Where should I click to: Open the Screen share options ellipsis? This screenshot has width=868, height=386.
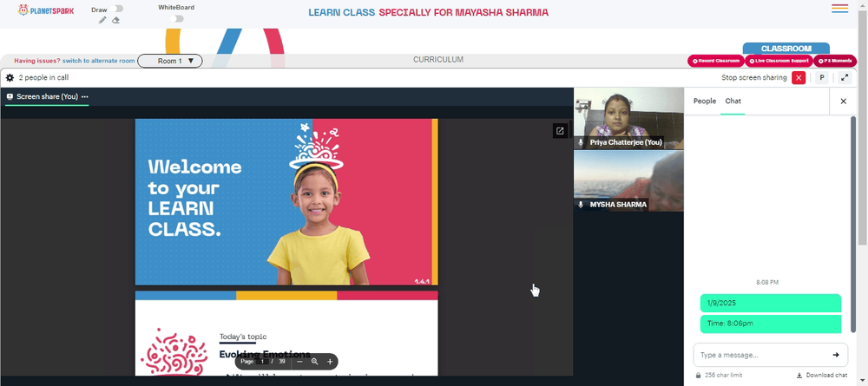(x=85, y=97)
